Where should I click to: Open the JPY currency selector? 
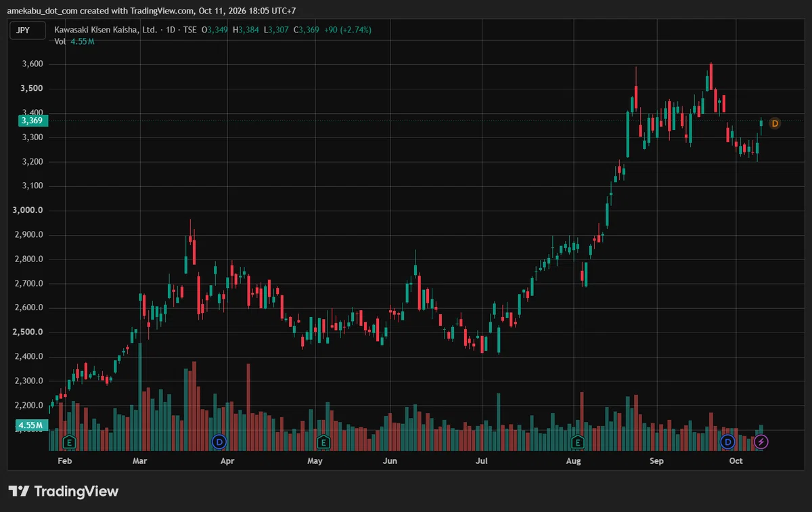[x=27, y=30]
